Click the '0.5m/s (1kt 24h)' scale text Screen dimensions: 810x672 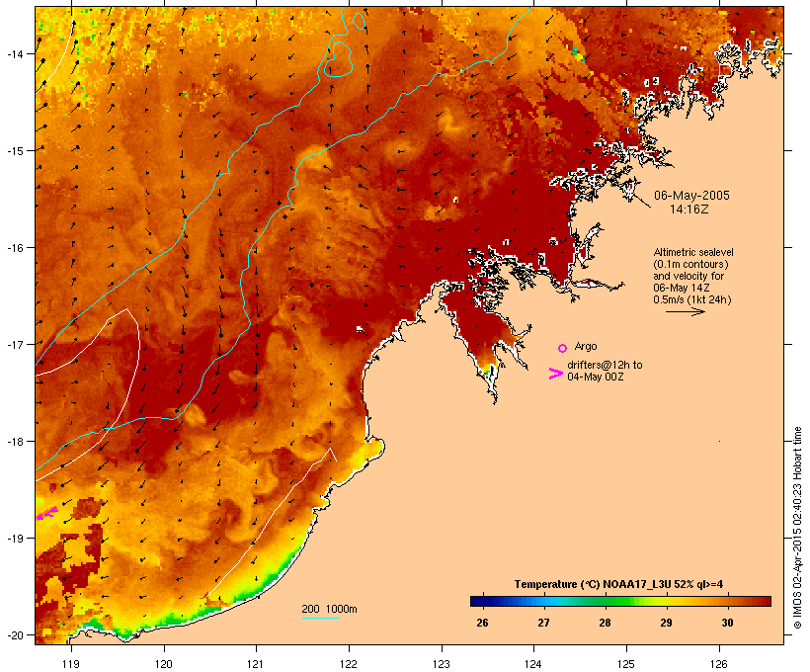coord(692,299)
